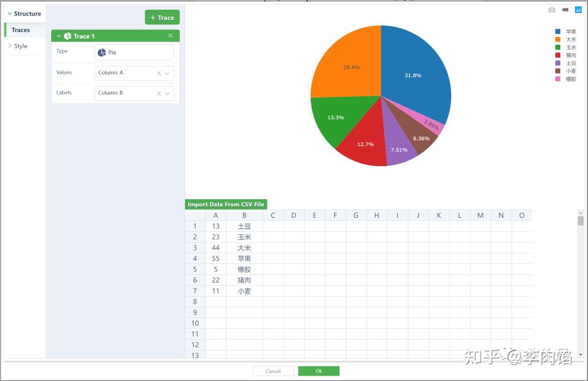The width and height of the screenshot is (588, 381).
Task: Add a new trace with + Trace
Action: [162, 17]
